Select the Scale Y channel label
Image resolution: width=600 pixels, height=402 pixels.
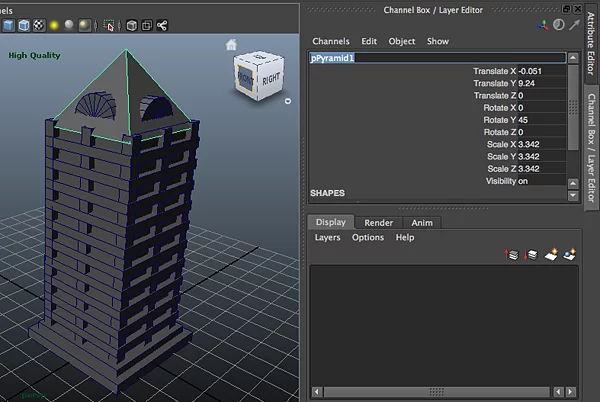[x=501, y=157]
